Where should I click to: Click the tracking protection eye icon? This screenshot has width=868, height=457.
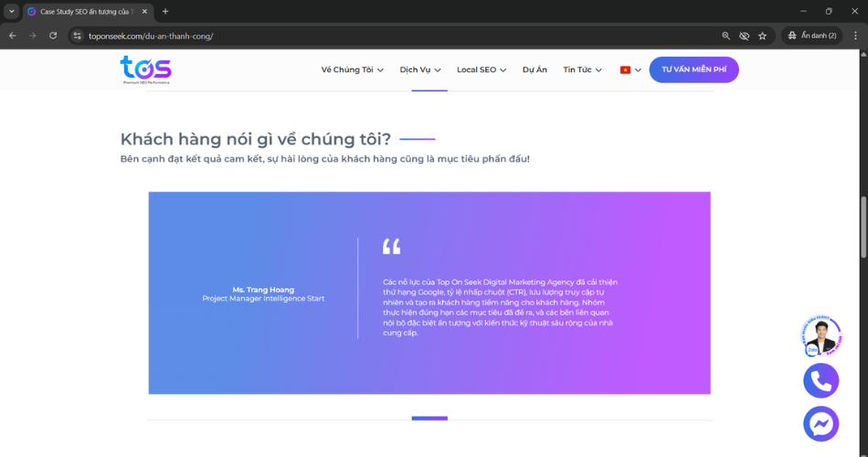(x=744, y=36)
